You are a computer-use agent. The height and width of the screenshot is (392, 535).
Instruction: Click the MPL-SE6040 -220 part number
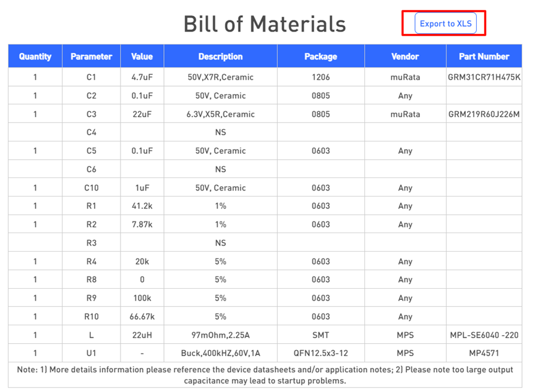click(x=484, y=335)
